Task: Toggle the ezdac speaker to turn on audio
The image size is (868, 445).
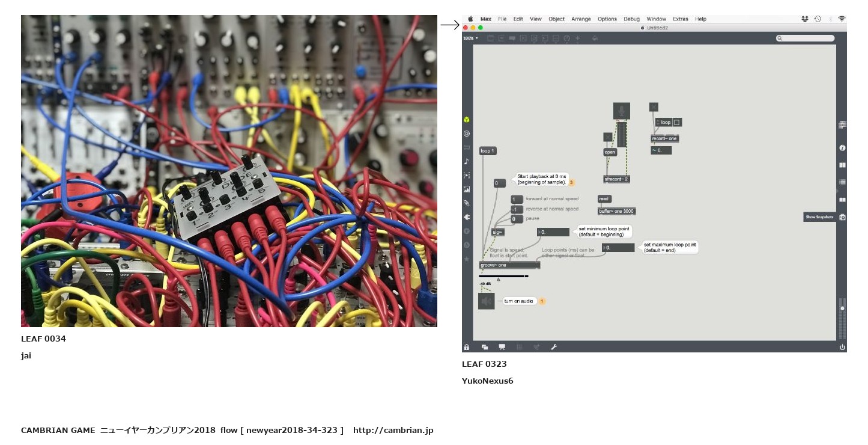Action: 486,301
